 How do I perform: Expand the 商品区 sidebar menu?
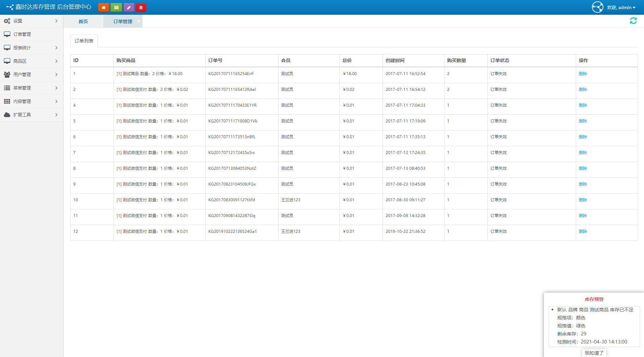tap(31, 61)
